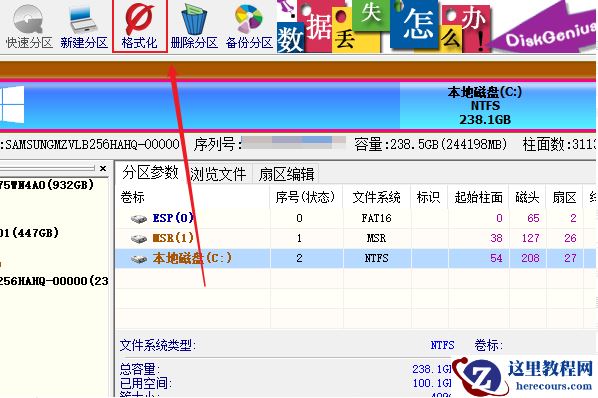598x398 pixels.
Task: Open the 备份分区 backup partition tool
Action: pyautogui.click(x=249, y=27)
